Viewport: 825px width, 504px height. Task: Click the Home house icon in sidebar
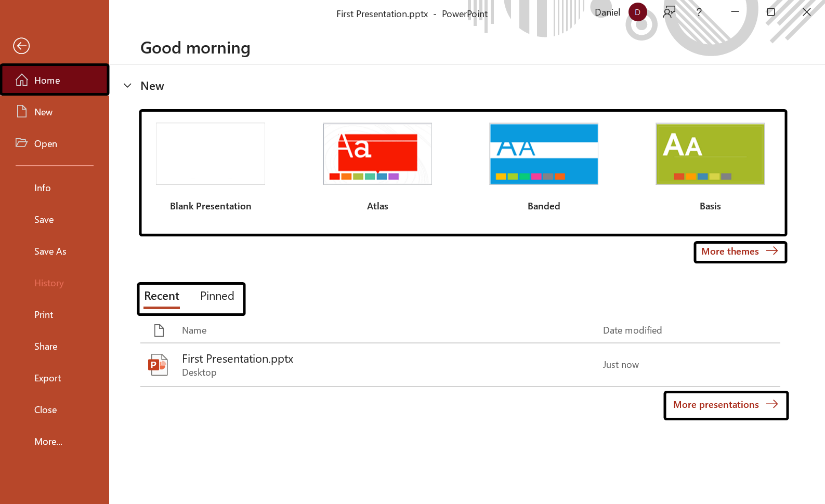(22, 80)
